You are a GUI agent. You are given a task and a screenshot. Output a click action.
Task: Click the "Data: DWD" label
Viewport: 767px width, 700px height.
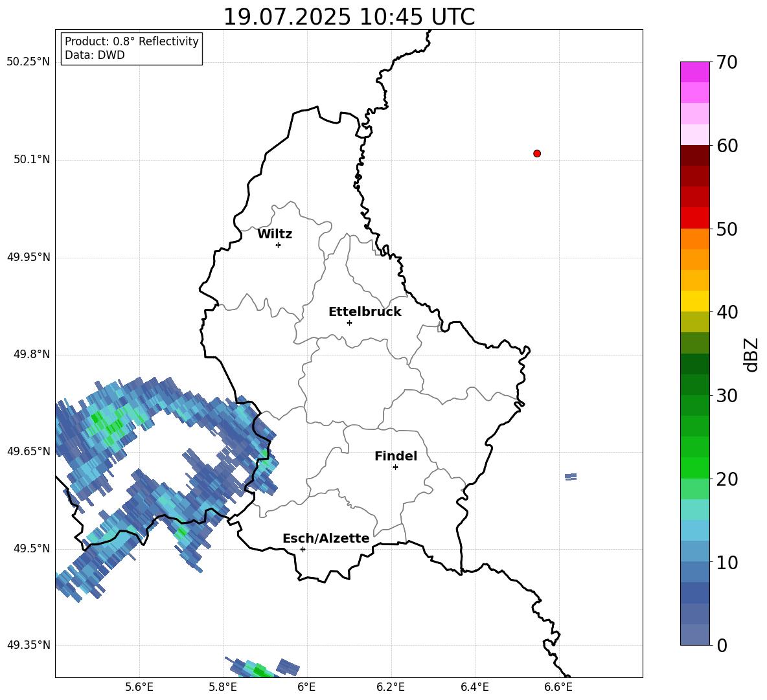[x=95, y=55]
